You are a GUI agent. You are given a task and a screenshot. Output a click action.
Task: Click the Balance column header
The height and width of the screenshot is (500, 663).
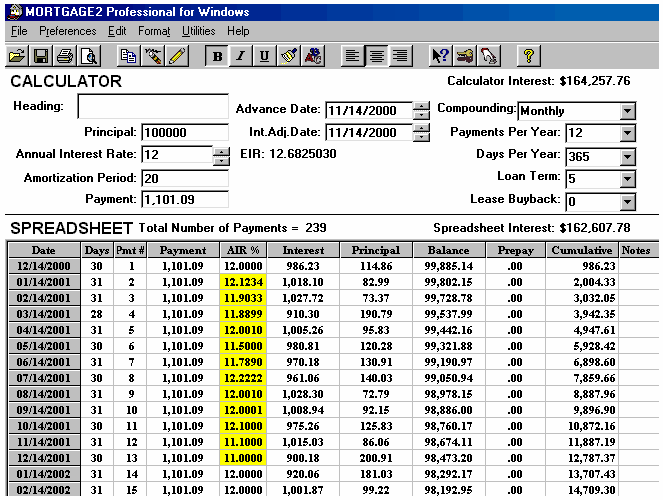pyautogui.click(x=447, y=250)
